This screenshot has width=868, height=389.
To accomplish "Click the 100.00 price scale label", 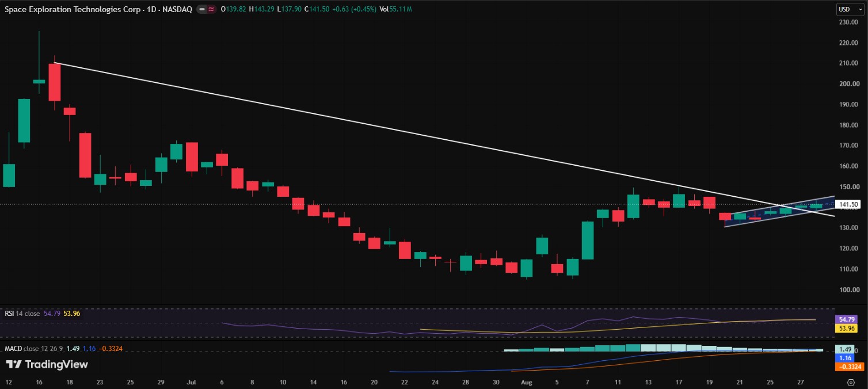I will click(849, 289).
